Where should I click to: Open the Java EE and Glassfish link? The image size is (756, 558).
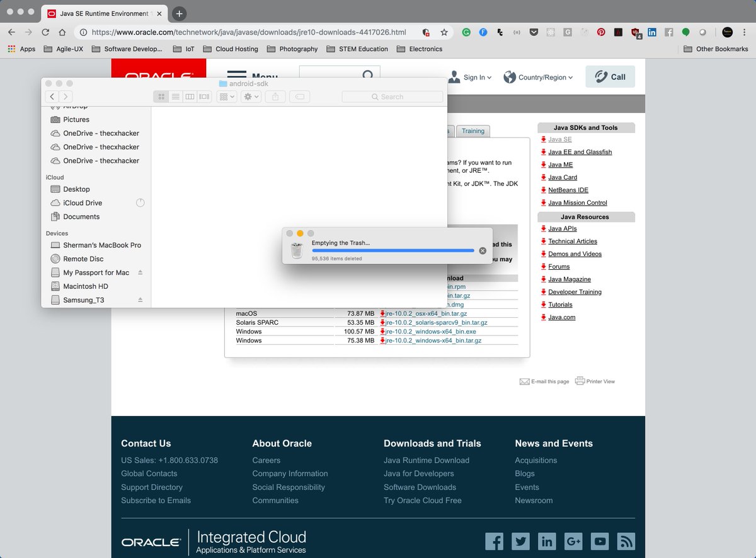click(580, 152)
